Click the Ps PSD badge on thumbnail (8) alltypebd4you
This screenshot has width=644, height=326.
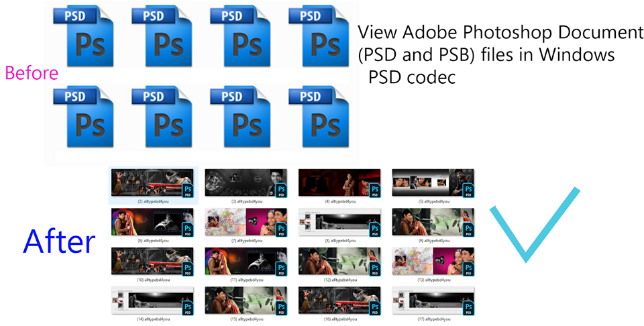tap(375, 230)
